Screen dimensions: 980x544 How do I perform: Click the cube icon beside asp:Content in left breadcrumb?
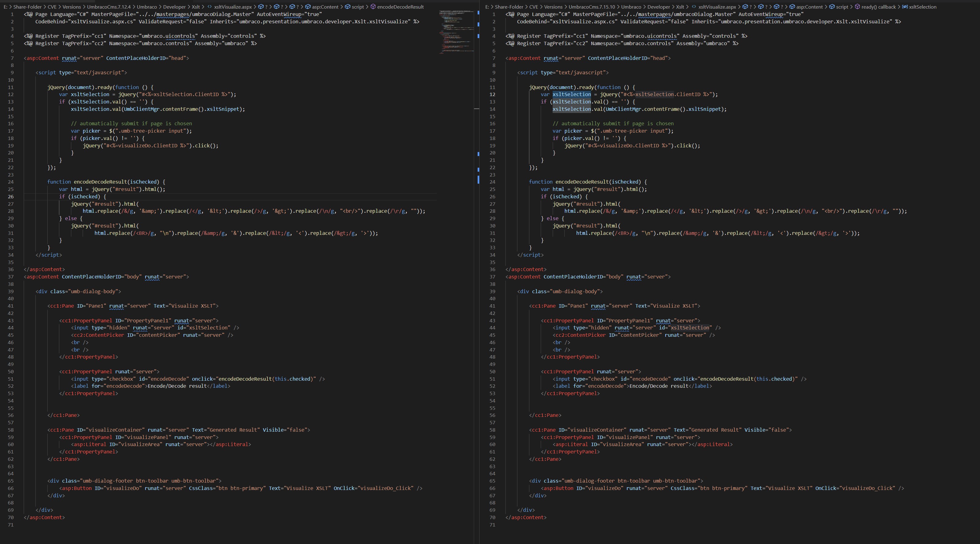308,7
